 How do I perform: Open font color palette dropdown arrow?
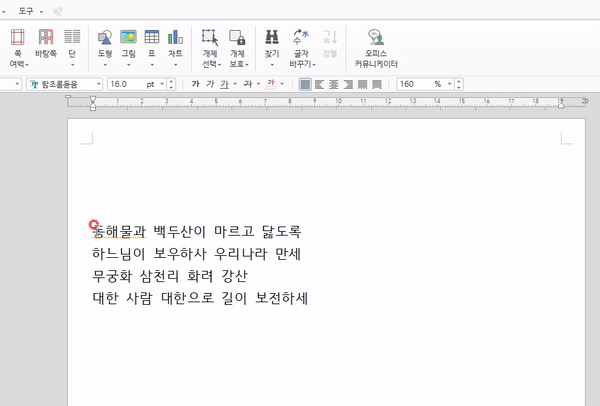[x=282, y=84]
